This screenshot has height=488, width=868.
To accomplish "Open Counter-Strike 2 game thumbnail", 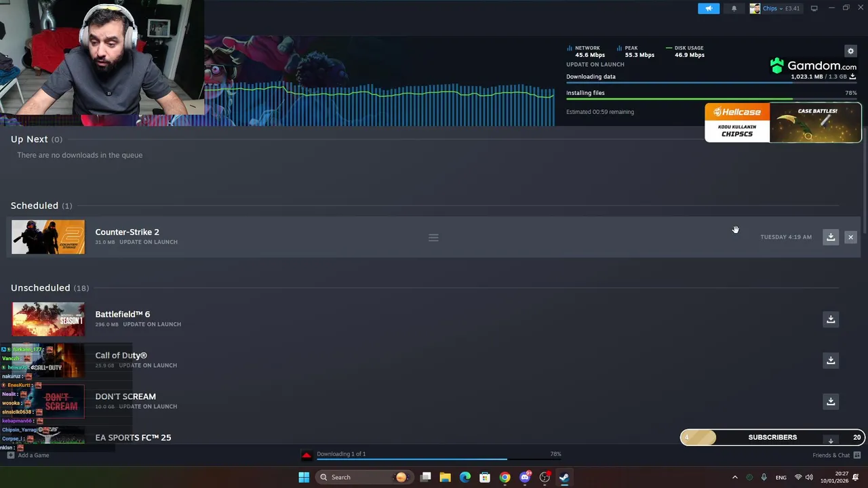I will point(48,237).
